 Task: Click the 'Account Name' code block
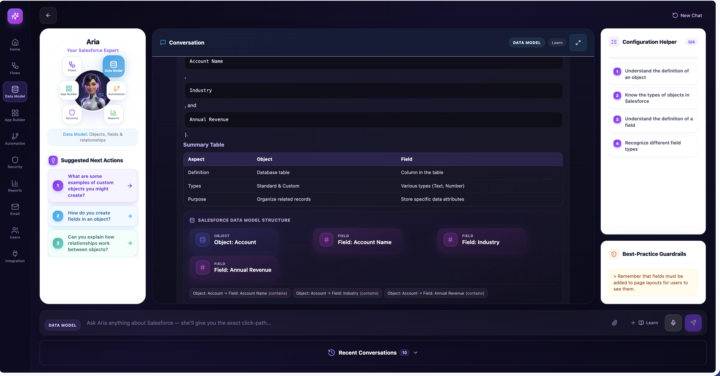(x=374, y=62)
